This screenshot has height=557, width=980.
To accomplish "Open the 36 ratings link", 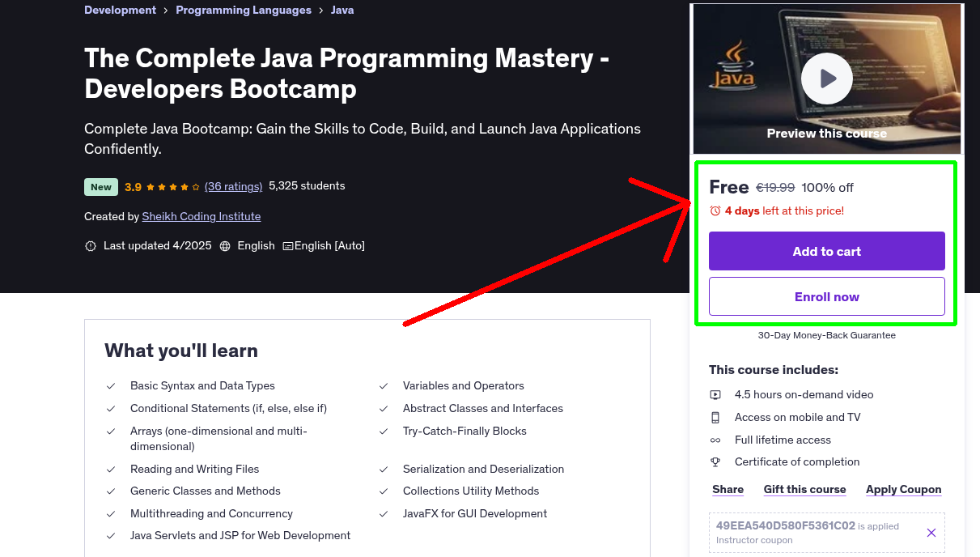I will pyautogui.click(x=234, y=186).
